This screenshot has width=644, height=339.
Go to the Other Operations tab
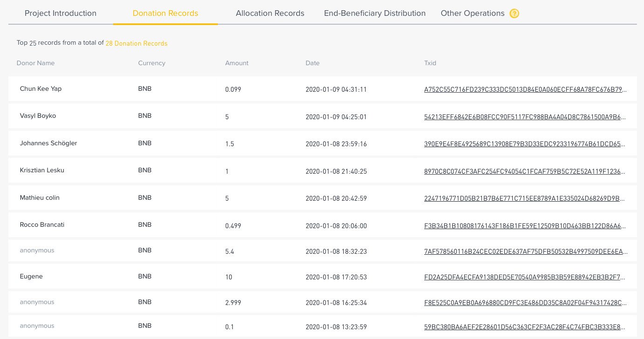473,14
